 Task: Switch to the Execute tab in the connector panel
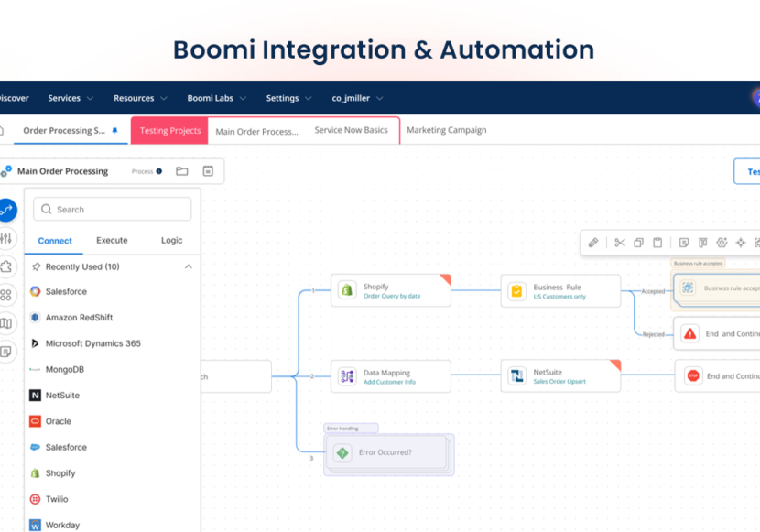(111, 240)
